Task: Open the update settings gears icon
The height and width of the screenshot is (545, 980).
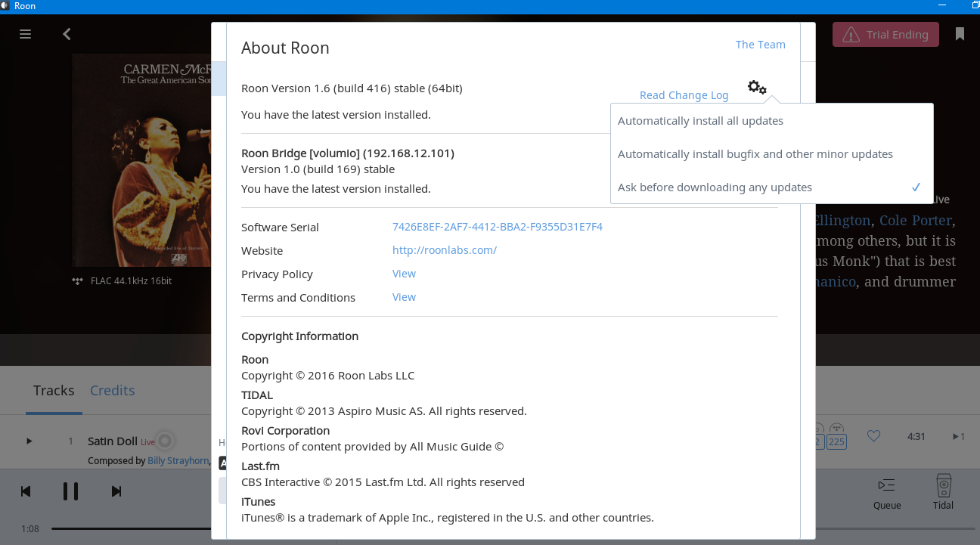Action: (x=757, y=88)
